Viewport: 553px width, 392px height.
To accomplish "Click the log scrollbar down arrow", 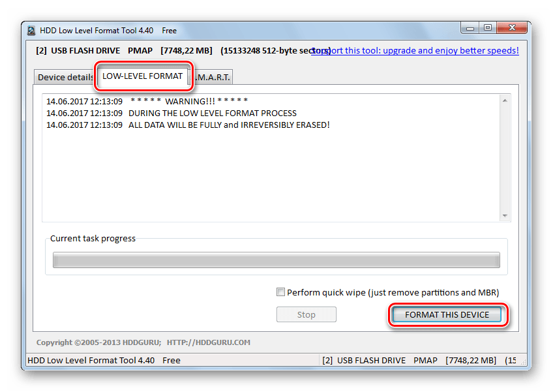I will (x=505, y=216).
